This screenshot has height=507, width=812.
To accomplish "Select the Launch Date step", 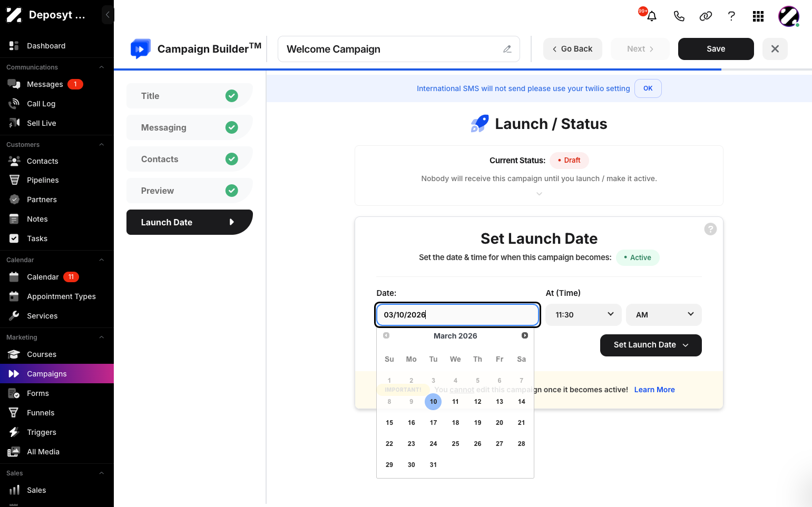I will click(x=190, y=222).
